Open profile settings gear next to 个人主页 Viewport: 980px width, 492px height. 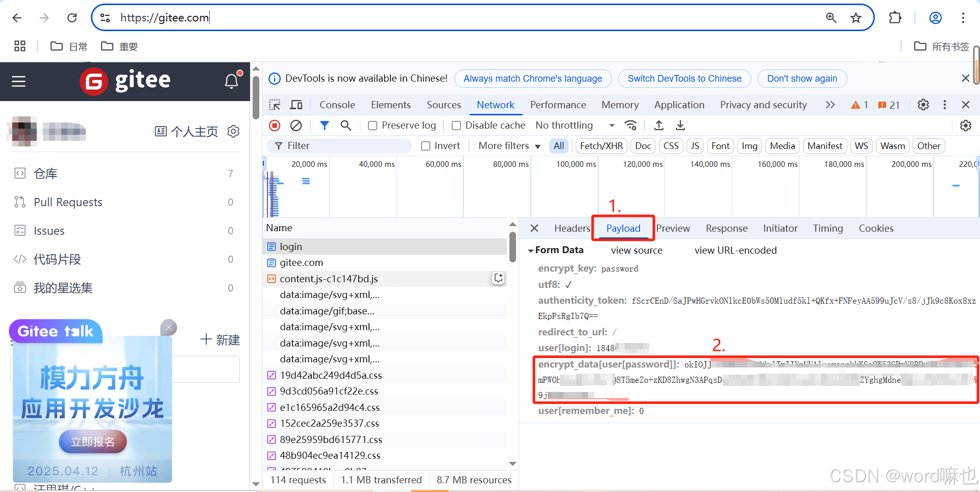[x=233, y=131]
